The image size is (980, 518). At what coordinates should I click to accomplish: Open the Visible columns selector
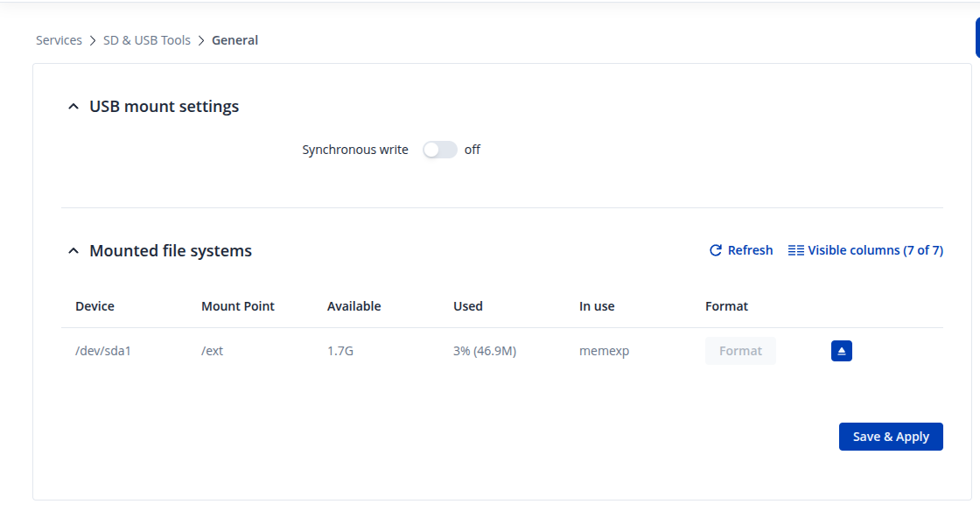click(865, 250)
